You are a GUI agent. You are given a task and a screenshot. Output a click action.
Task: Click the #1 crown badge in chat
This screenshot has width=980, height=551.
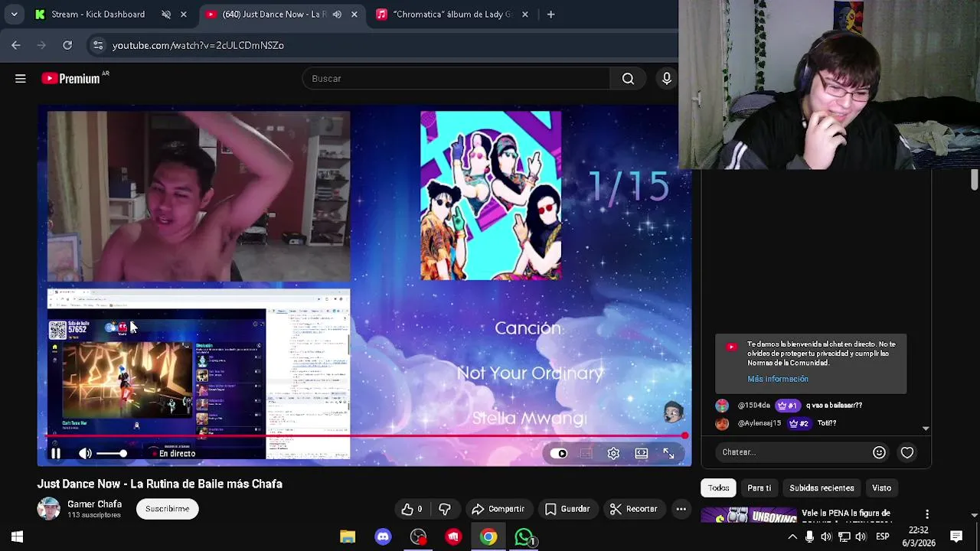(x=788, y=406)
